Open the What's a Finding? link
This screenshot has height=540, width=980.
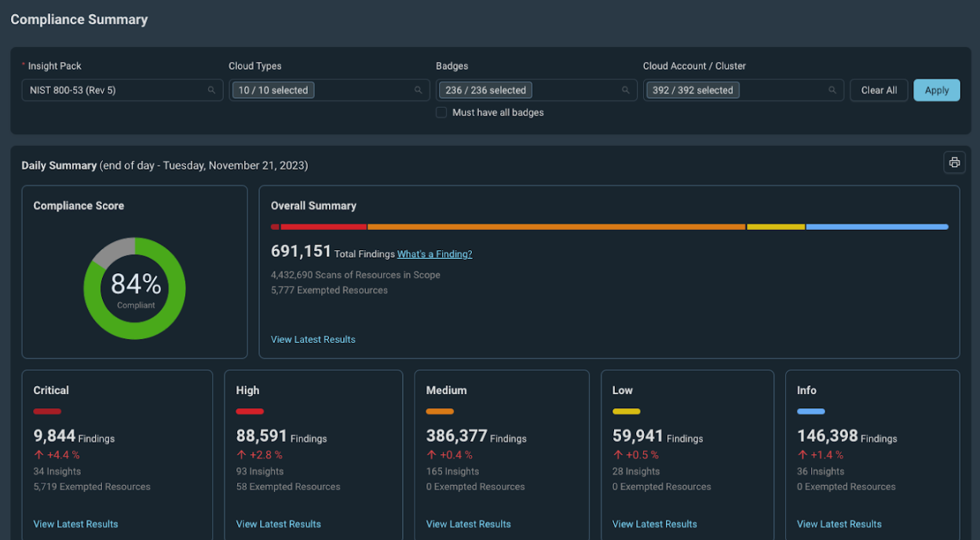[x=434, y=254]
